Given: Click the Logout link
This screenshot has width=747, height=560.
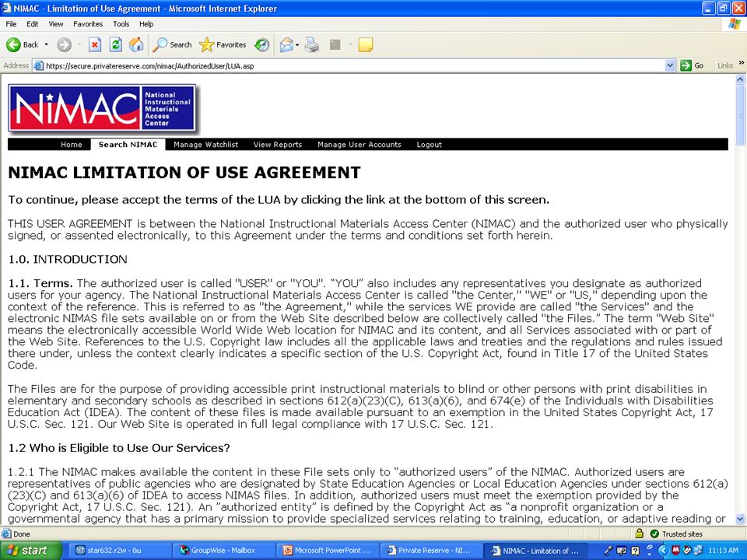Looking at the screenshot, I should coord(430,145).
